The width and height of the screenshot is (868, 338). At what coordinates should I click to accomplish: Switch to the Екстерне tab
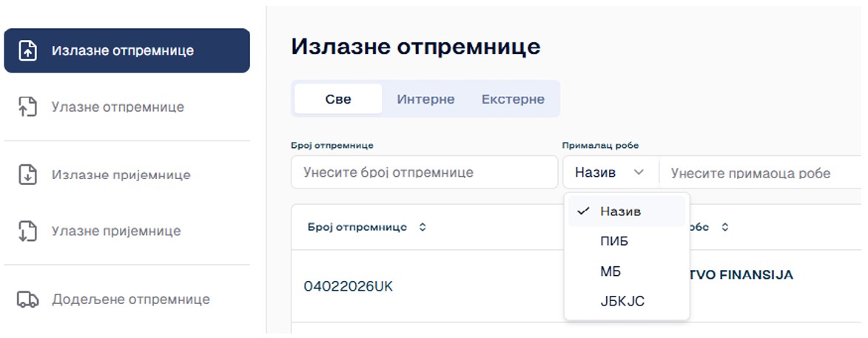point(513,99)
